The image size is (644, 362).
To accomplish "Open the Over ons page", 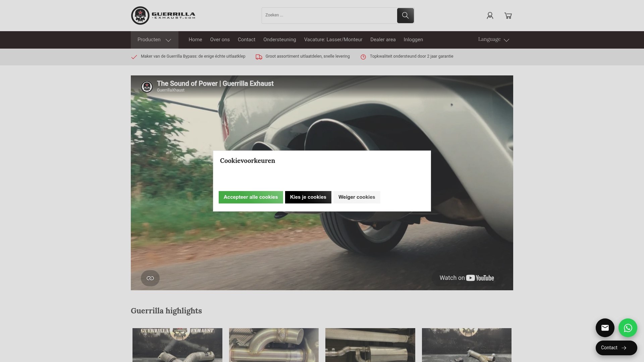I will 220,40.
